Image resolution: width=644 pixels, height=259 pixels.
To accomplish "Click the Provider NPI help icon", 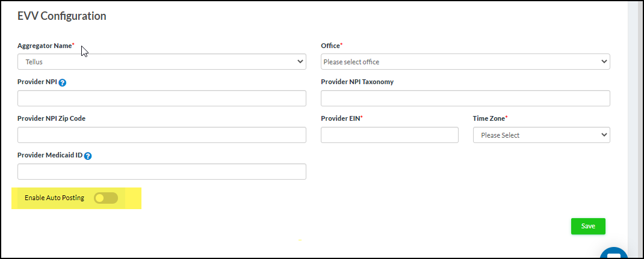I will point(63,82).
